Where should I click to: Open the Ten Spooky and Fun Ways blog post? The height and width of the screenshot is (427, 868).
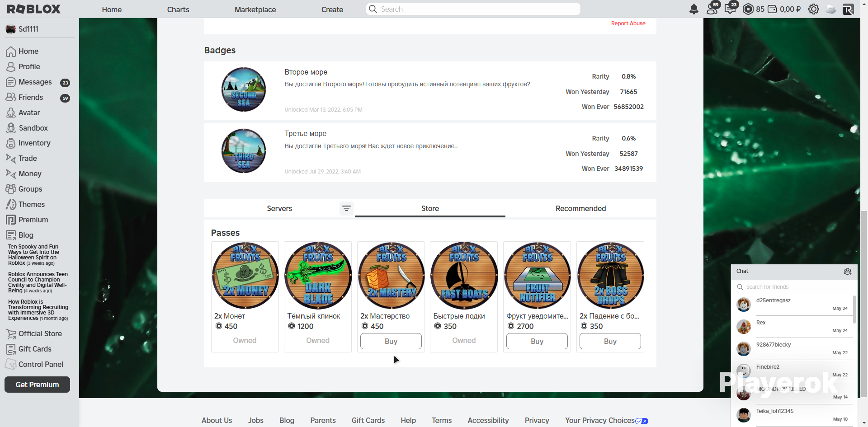click(33, 255)
